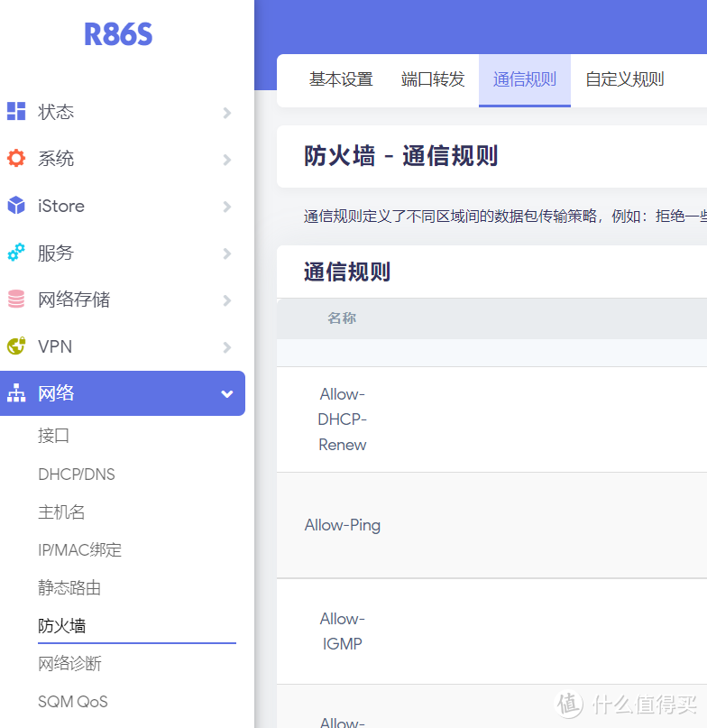The height and width of the screenshot is (728, 707).
Task: Open the SQM QoS submenu item
Action: click(x=73, y=702)
